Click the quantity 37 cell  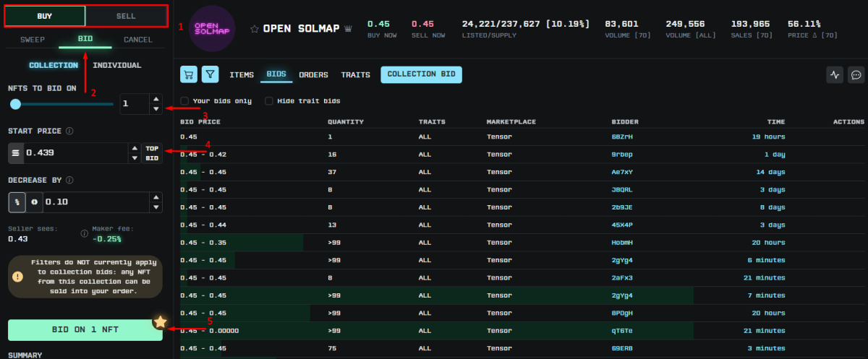331,171
